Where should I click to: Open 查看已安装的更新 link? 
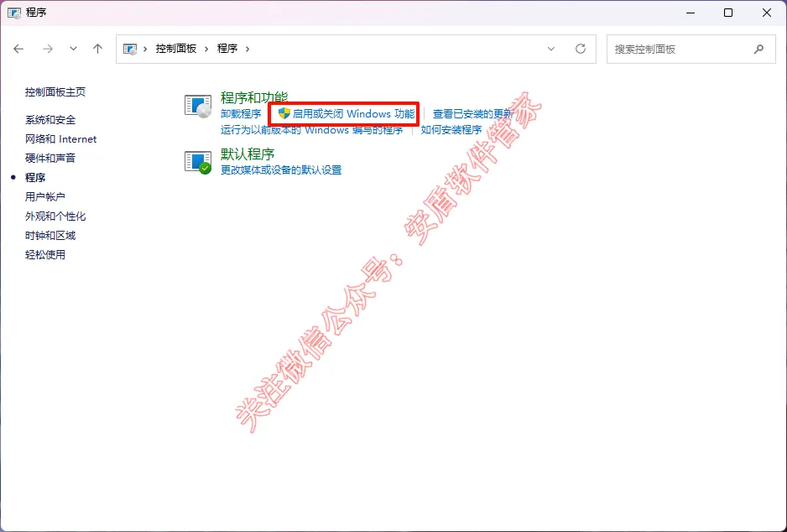click(x=473, y=114)
